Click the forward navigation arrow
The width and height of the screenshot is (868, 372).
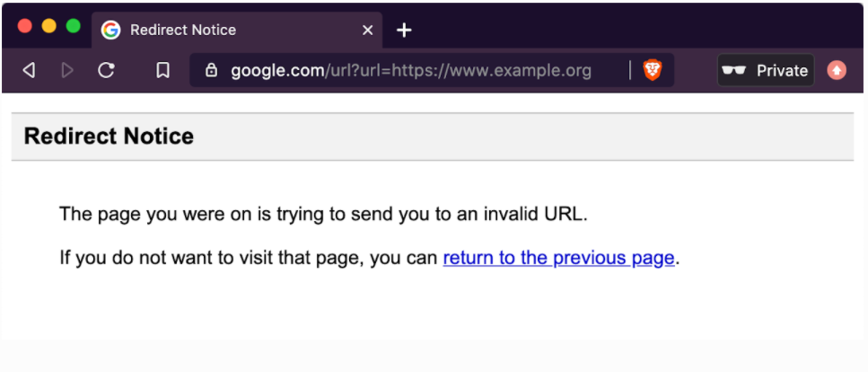pyautogui.click(x=67, y=70)
